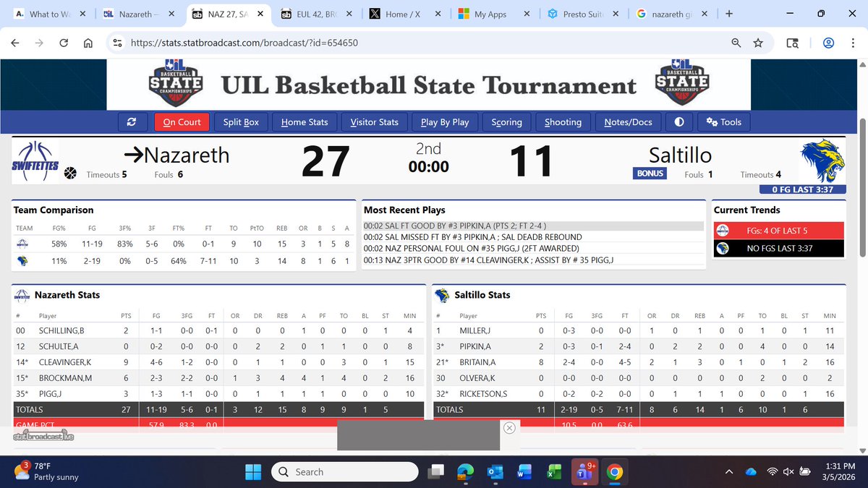
Task: Switch to Home Stats
Action: [305, 122]
